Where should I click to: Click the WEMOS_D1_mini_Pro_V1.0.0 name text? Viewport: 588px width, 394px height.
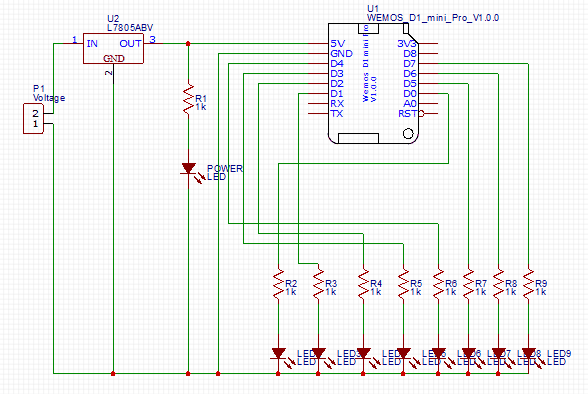click(x=433, y=18)
